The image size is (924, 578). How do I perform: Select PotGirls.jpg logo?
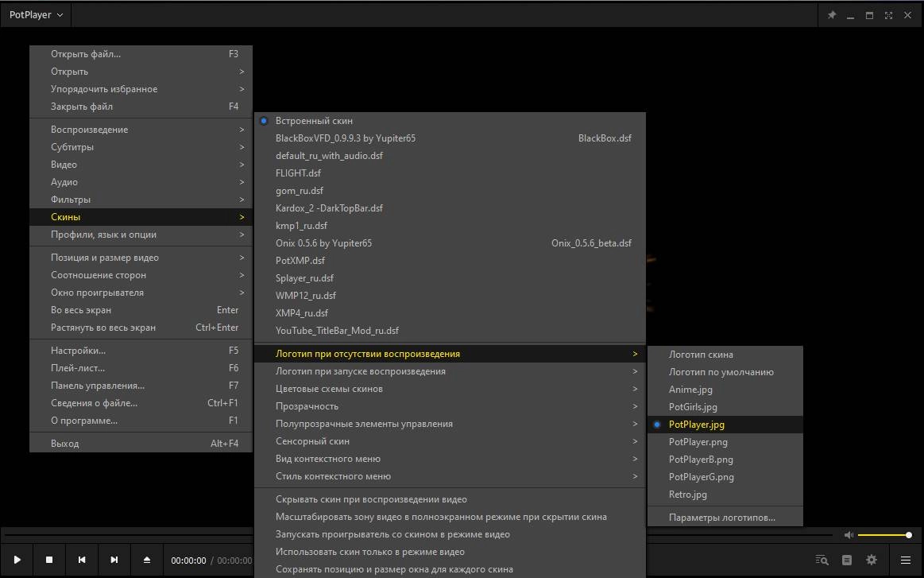725,407
